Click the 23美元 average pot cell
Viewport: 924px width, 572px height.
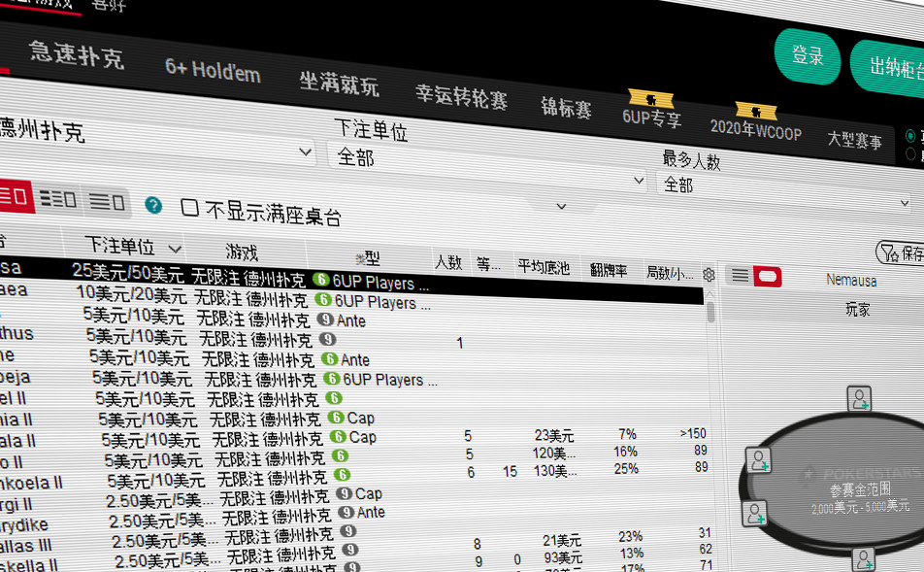(x=554, y=436)
